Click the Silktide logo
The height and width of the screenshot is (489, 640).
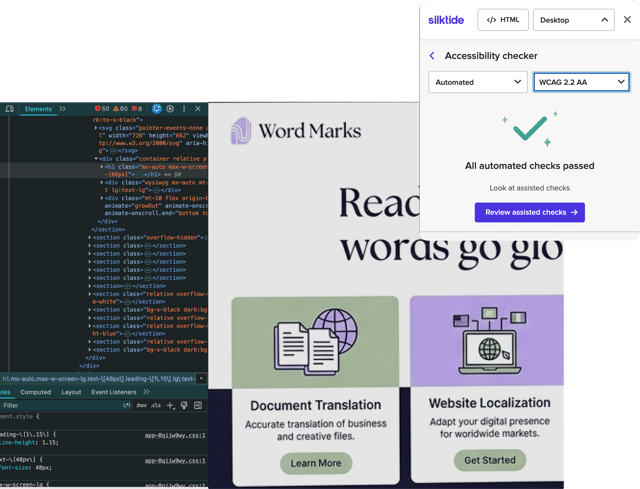(x=446, y=20)
